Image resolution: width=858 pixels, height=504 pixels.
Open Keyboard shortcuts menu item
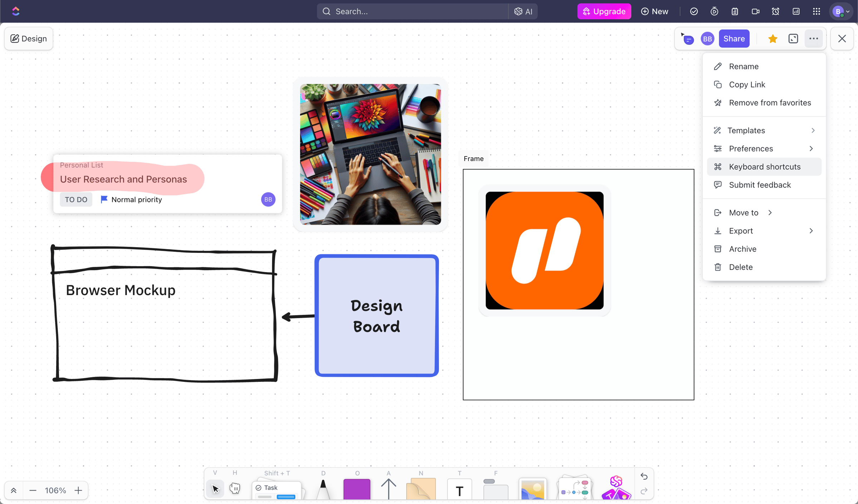pyautogui.click(x=764, y=167)
